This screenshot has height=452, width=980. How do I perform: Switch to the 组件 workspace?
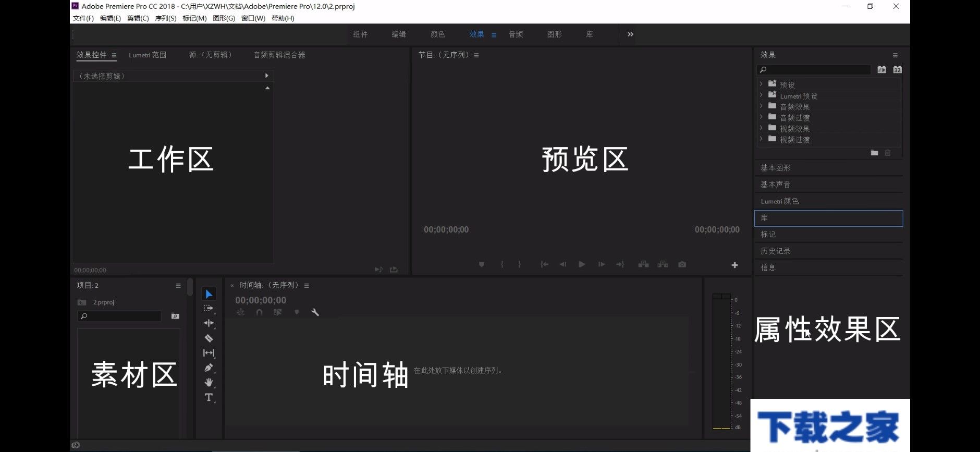[x=360, y=34]
